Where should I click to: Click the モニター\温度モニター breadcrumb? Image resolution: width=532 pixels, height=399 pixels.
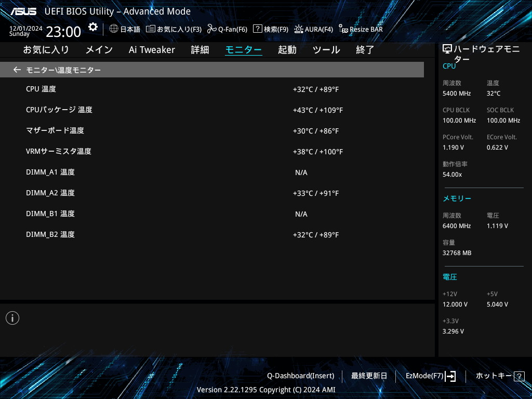pyautogui.click(x=63, y=70)
